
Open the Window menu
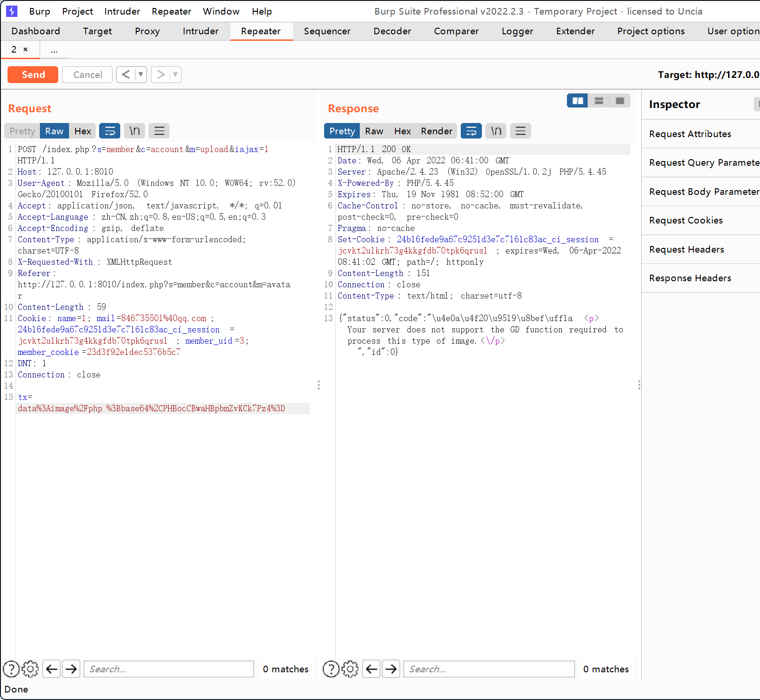(221, 11)
